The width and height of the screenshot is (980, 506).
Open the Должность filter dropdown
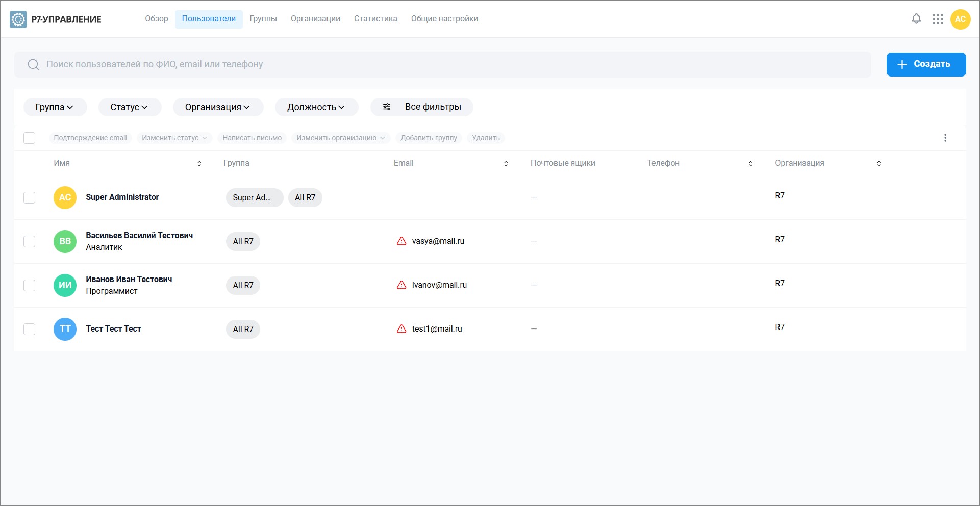click(316, 107)
